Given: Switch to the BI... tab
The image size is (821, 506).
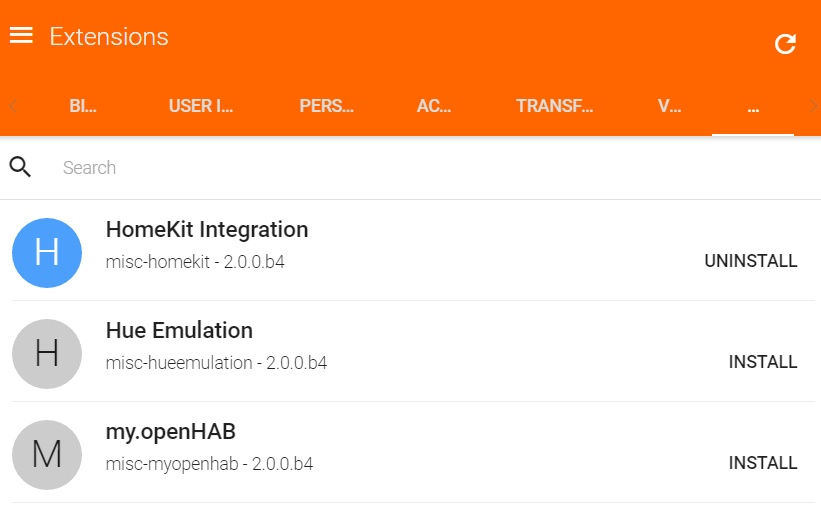Looking at the screenshot, I should (x=83, y=106).
